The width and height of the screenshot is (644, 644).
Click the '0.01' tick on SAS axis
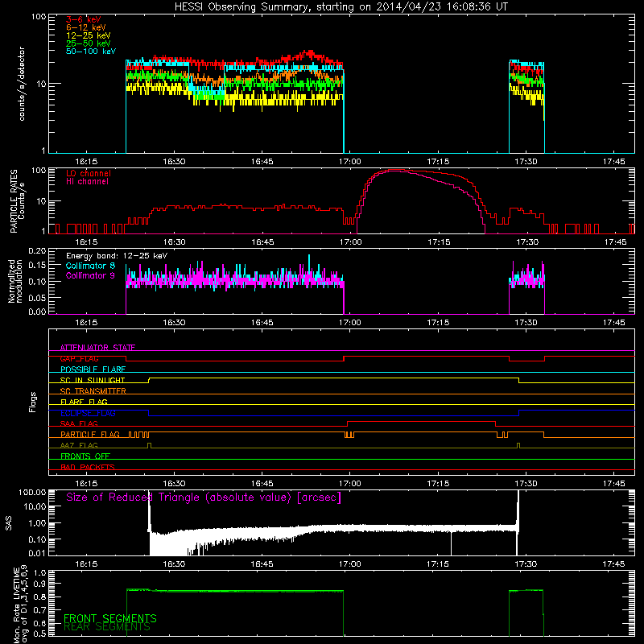pos(37,553)
